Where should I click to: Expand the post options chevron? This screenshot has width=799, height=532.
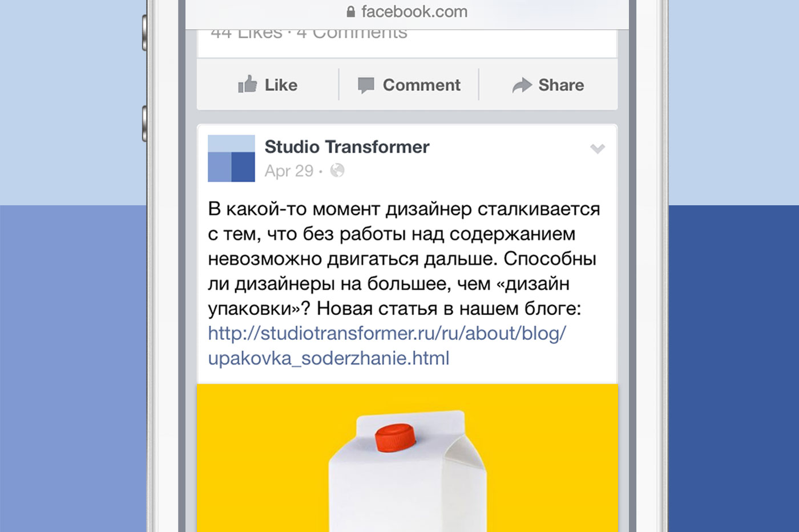point(598,149)
